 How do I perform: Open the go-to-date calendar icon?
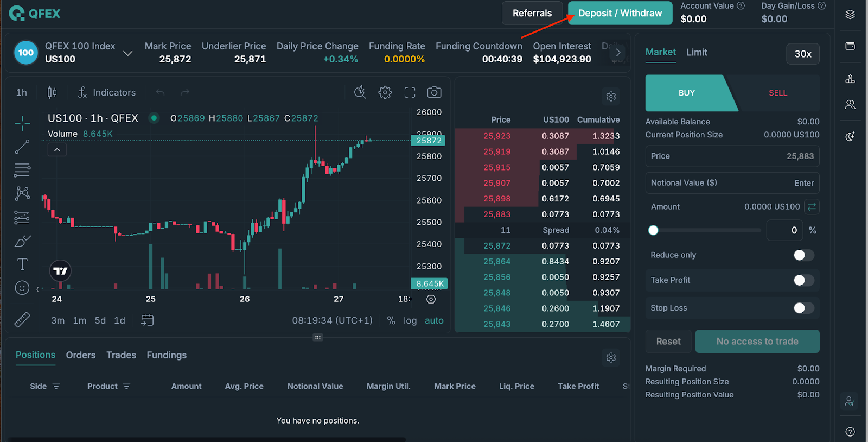[x=147, y=320]
